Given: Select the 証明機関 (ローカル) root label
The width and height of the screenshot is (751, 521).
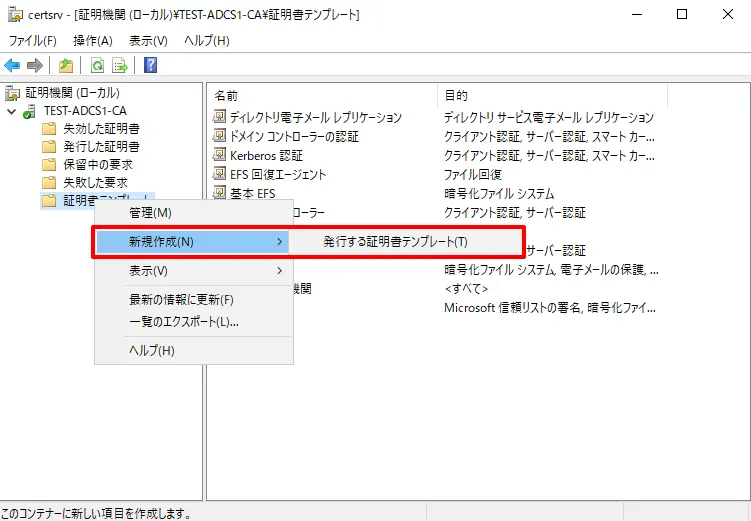Looking at the screenshot, I should click(x=73, y=93).
